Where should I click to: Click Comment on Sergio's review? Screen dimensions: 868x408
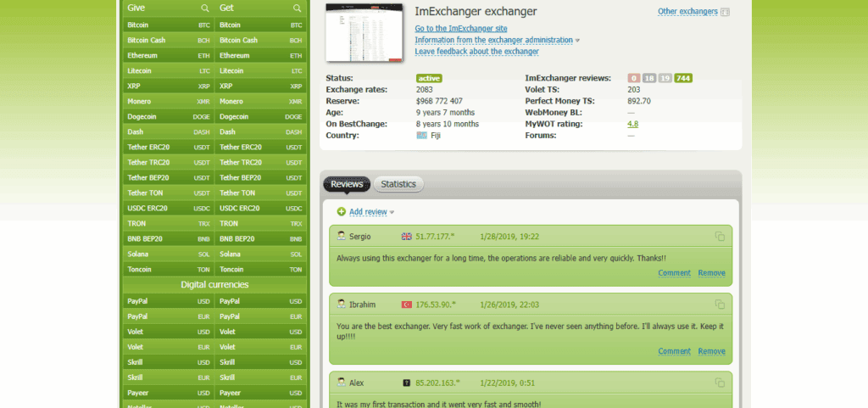tap(674, 273)
